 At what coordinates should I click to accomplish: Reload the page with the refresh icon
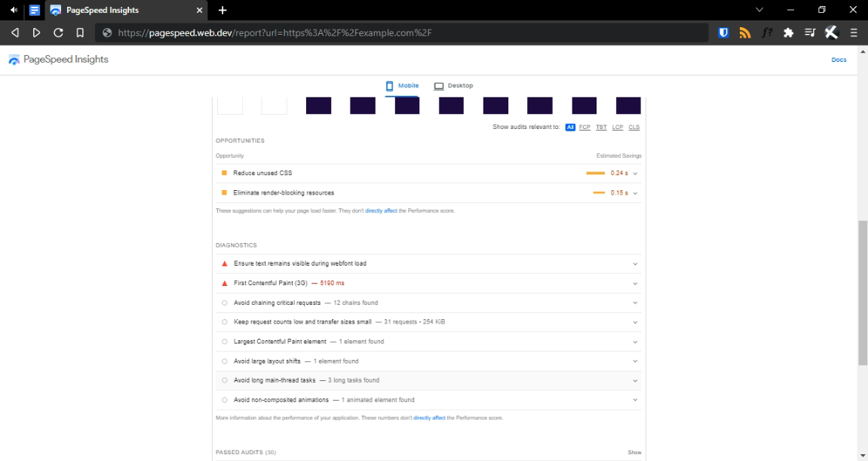58,33
